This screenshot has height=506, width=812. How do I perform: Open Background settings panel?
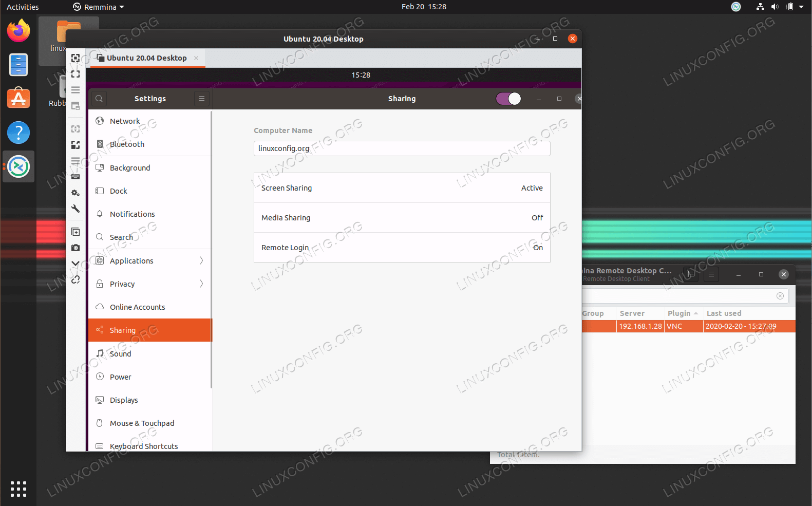(150, 168)
